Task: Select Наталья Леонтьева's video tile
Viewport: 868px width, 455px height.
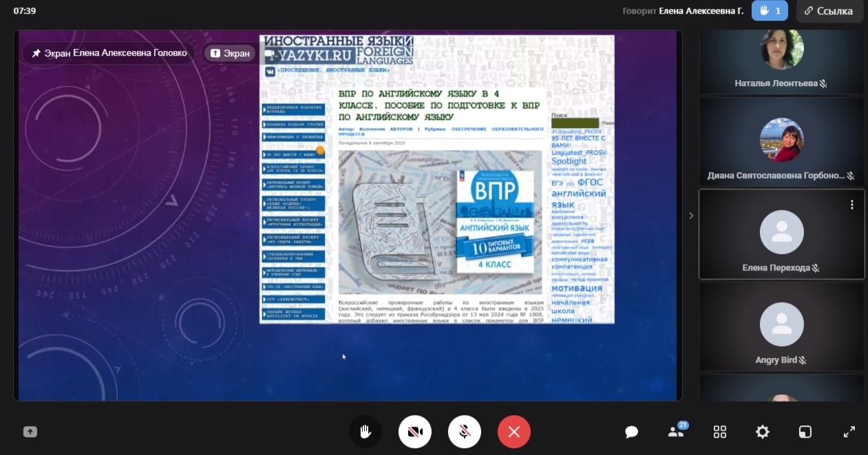Action: coord(781,61)
